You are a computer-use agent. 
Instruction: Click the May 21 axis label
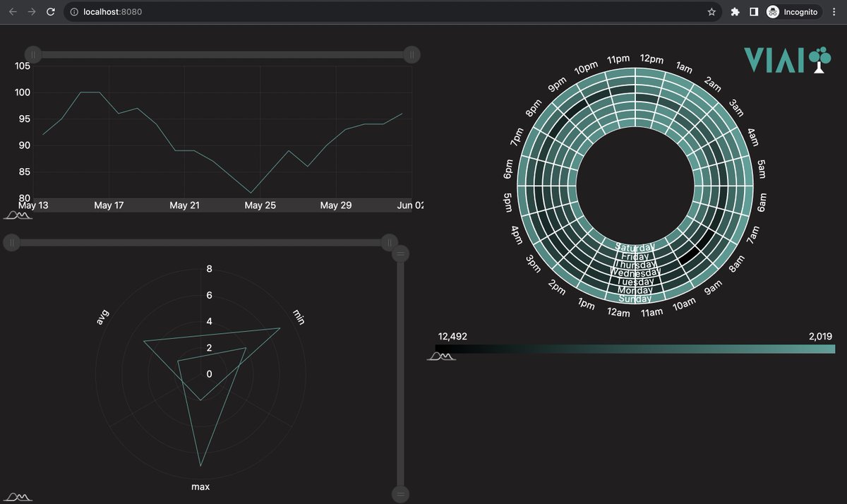184,205
